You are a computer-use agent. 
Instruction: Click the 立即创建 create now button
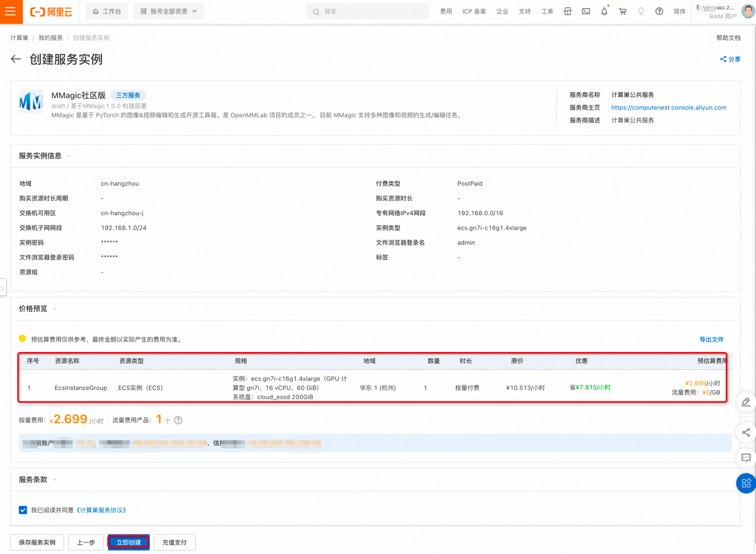tap(129, 542)
